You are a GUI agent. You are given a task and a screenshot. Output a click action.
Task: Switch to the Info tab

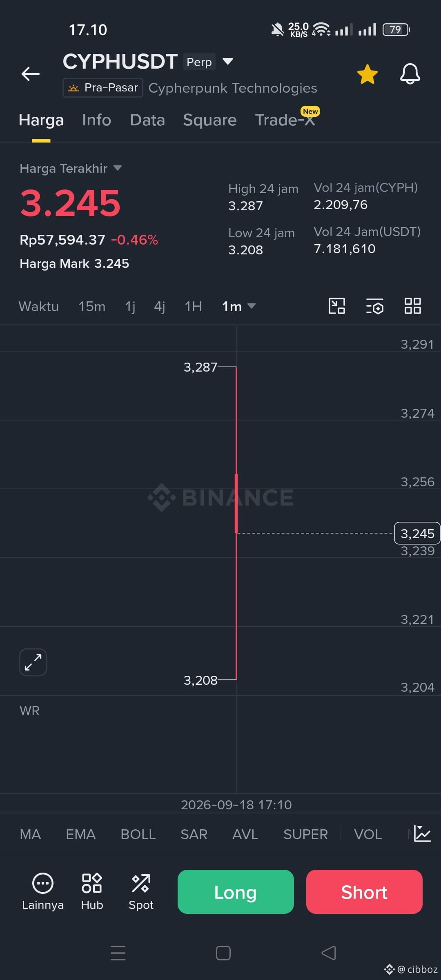pos(96,120)
